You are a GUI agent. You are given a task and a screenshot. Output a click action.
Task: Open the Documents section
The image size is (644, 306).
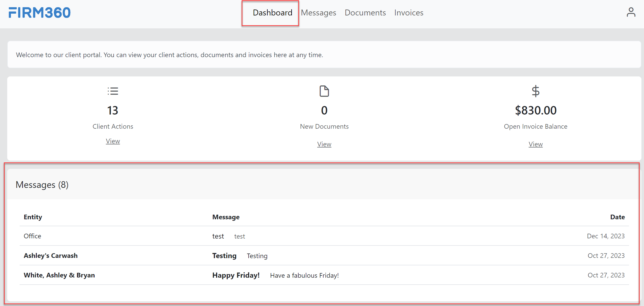point(365,12)
